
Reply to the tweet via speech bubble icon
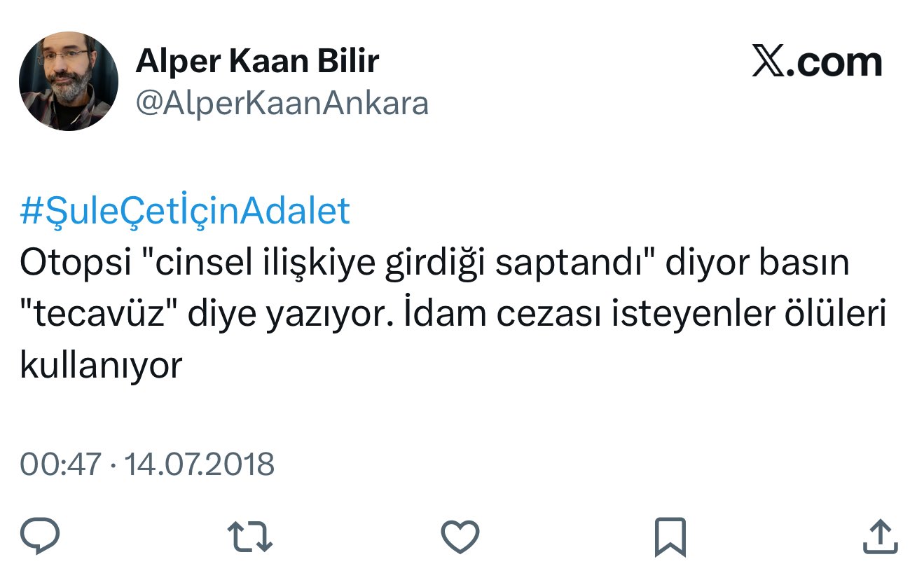39,537
